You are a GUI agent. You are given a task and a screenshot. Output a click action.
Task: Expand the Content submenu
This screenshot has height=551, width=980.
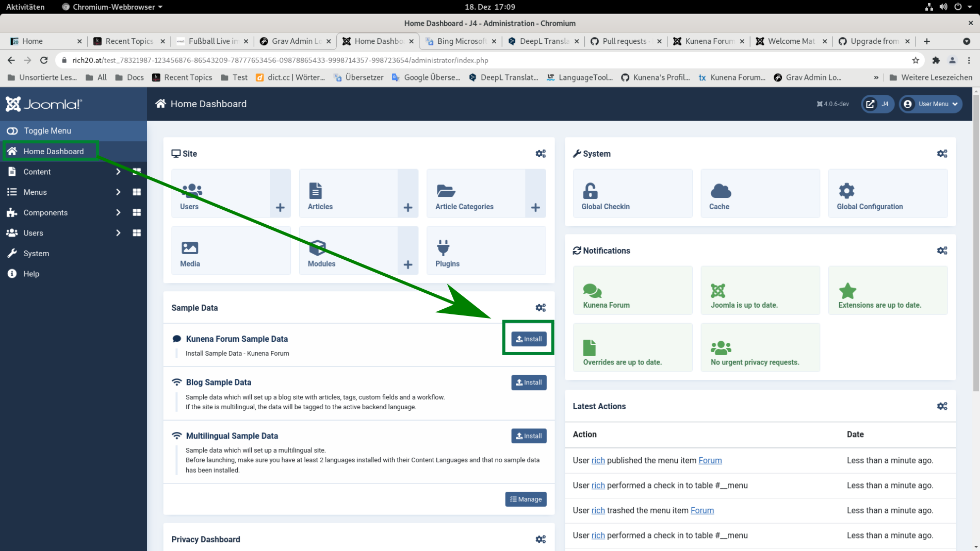(x=118, y=172)
